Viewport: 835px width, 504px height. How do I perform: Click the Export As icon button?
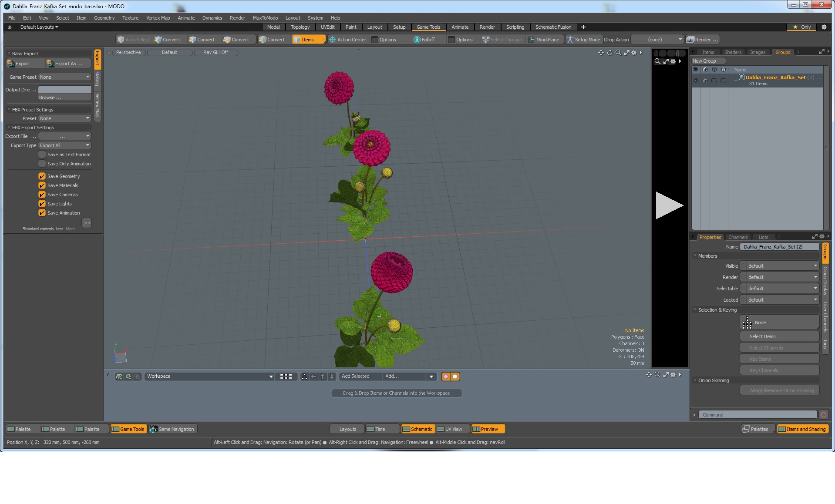click(x=68, y=64)
